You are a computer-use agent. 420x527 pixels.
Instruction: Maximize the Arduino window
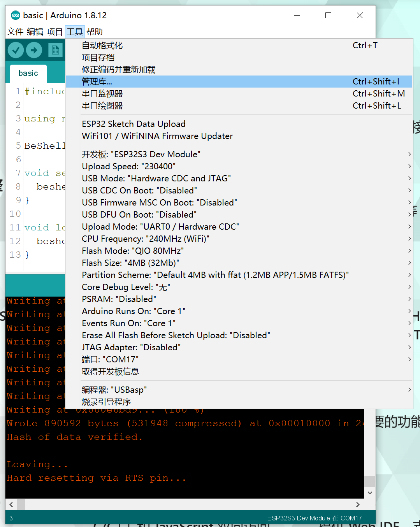pos(328,15)
